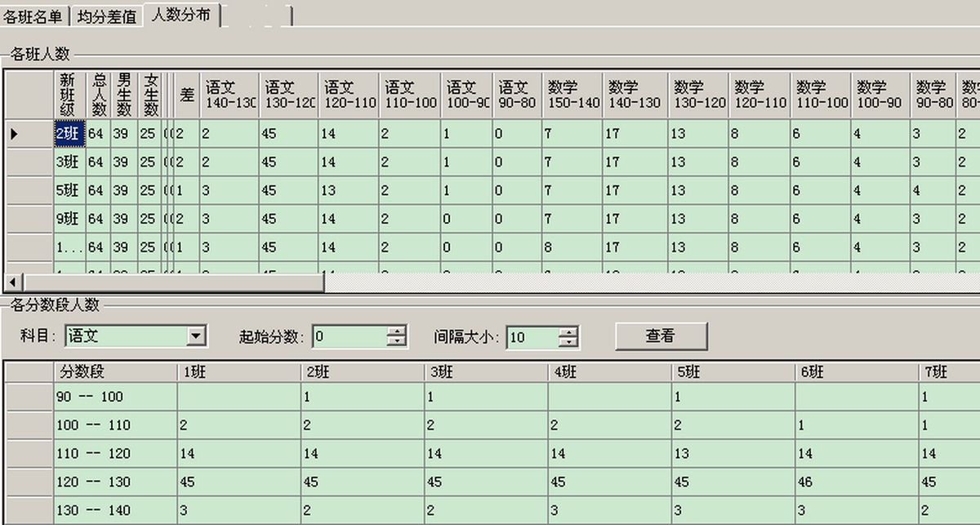The height and width of the screenshot is (525, 980).
Task: Increase the 起始分数 value with up arrow
Action: (397, 331)
